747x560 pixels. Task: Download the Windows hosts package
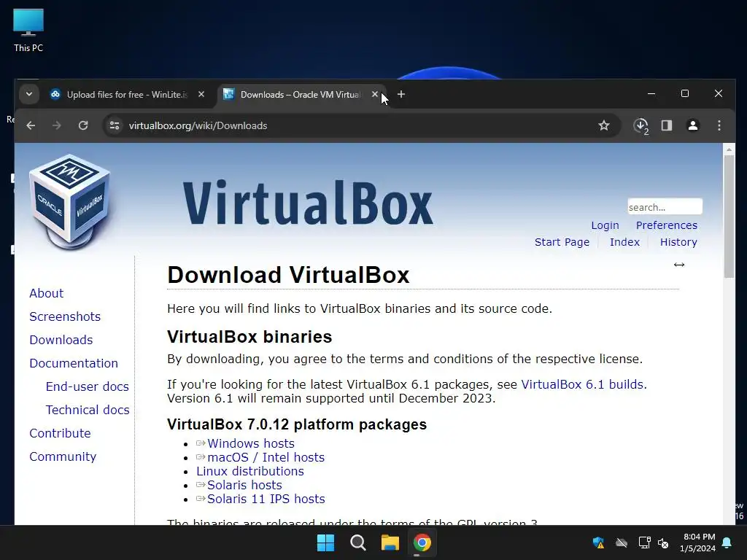tap(251, 443)
